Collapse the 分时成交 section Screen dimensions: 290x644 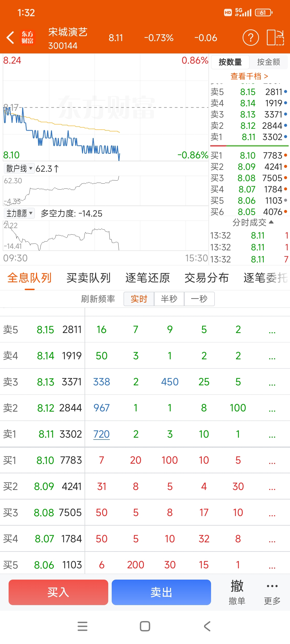tap(253, 222)
